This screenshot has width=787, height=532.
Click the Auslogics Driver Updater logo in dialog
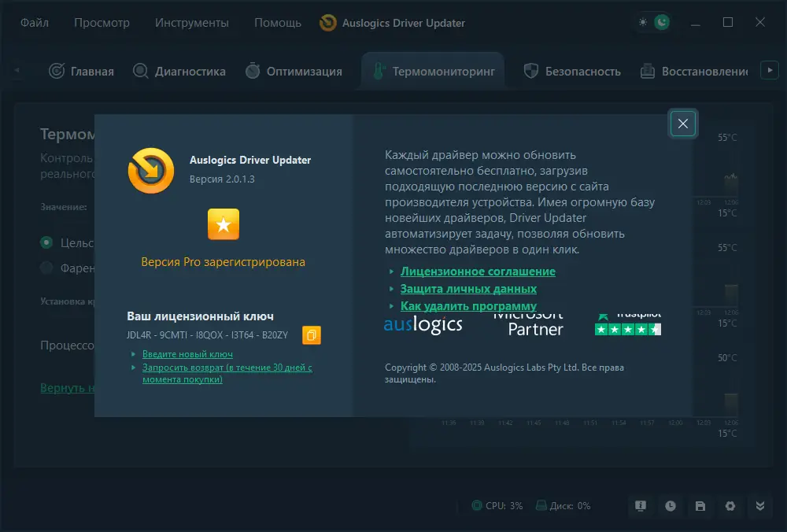(x=151, y=171)
